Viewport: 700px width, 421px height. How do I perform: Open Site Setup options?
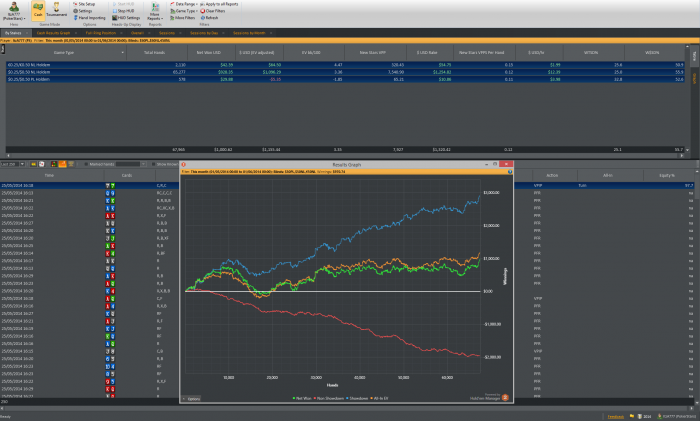(x=87, y=4)
